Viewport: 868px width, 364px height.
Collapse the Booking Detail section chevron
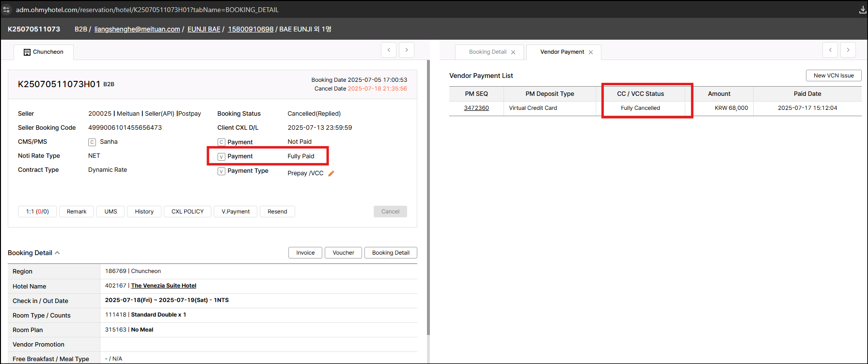point(57,253)
